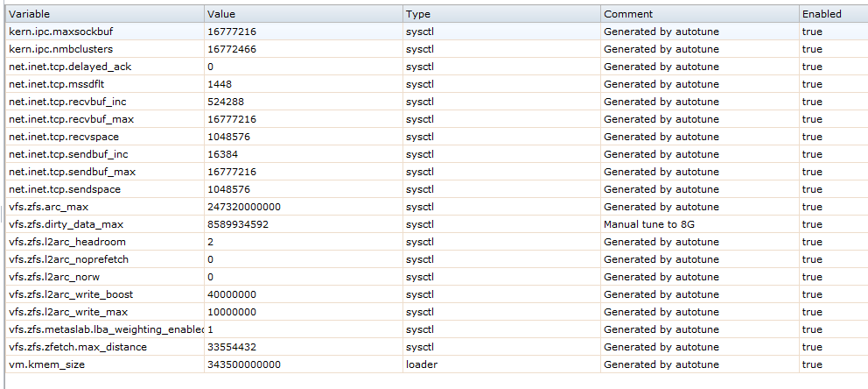Viewport: 868px width, 389px height.
Task: Select the kern.ipc.maxsockbuf row
Action: 61,32
